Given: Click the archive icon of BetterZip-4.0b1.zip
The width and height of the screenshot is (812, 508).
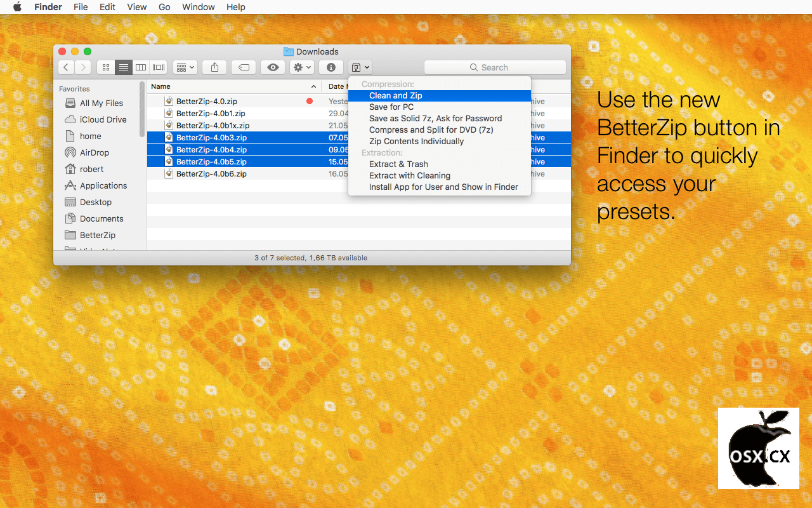Looking at the screenshot, I should (x=169, y=113).
